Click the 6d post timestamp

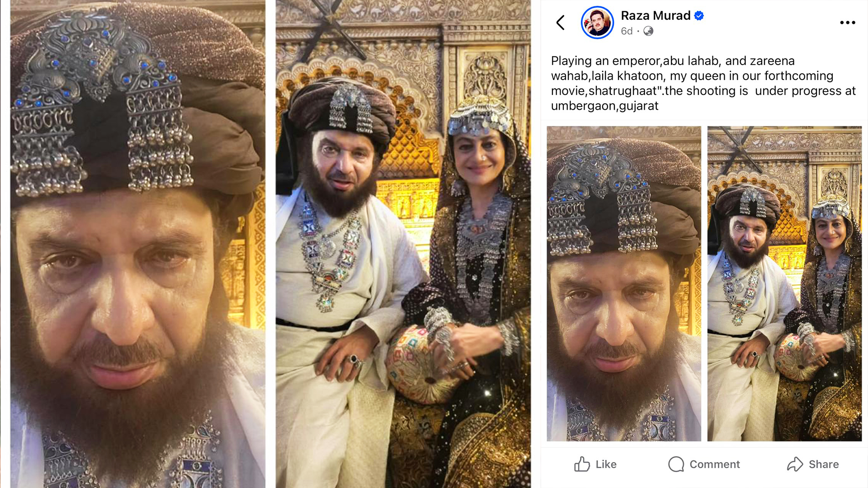[627, 31]
